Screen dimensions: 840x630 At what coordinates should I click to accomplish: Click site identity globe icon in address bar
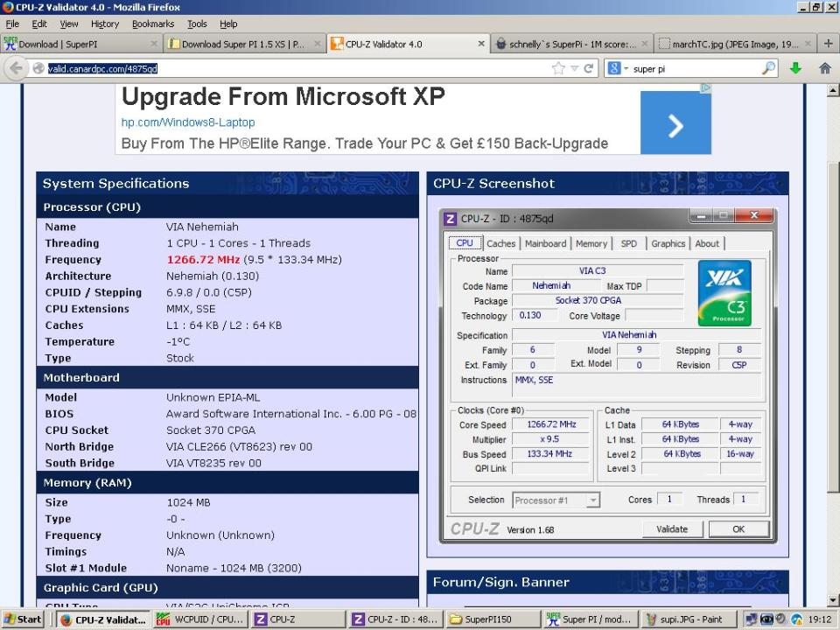(x=38, y=68)
